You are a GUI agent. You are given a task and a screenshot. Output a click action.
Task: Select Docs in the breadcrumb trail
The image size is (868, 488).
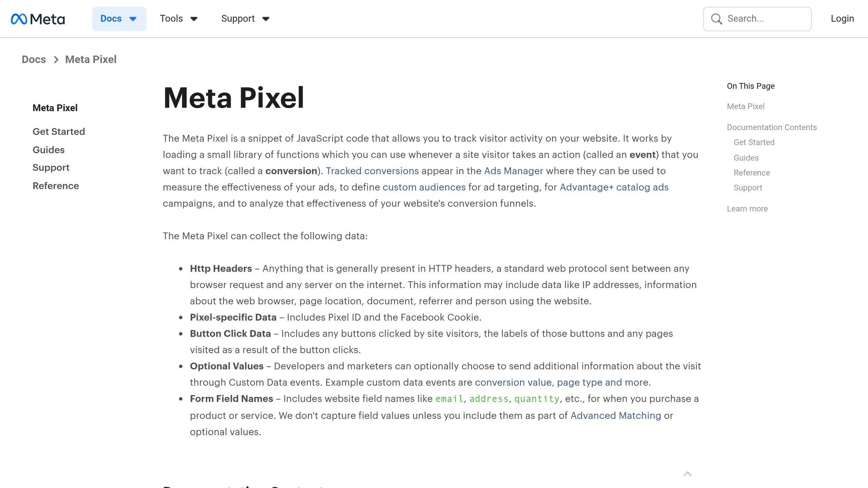coord(33,59)
